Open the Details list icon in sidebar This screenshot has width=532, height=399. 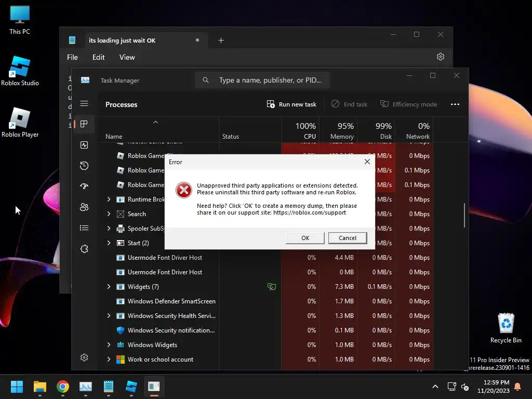click(x=84, y=228)
